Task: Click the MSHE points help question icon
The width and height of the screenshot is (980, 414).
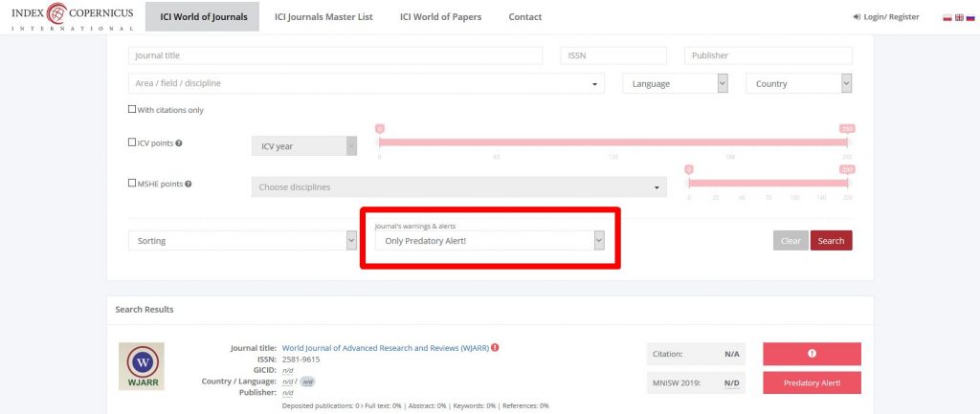Action: click(x=189, y=184)
